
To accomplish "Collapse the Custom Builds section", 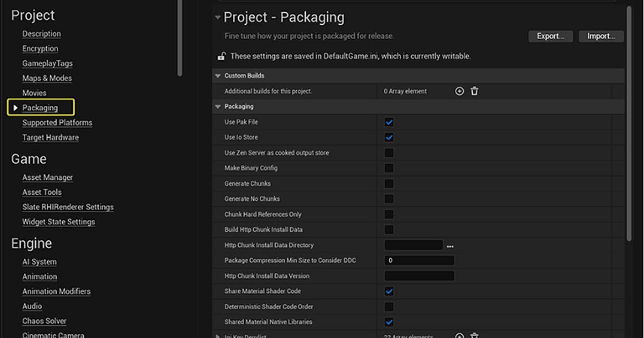I will pyautogui.click(x=218, y=76).
